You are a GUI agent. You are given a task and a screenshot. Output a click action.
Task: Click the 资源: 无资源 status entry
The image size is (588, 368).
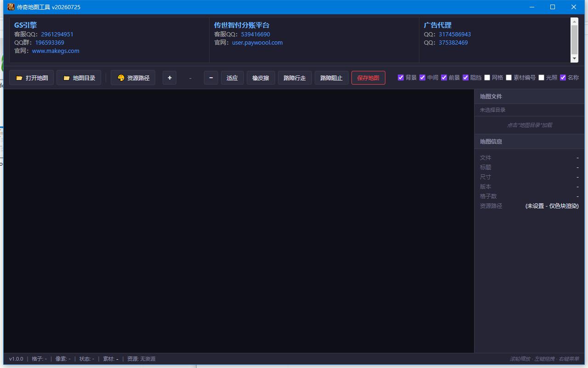tap(141, 359)
